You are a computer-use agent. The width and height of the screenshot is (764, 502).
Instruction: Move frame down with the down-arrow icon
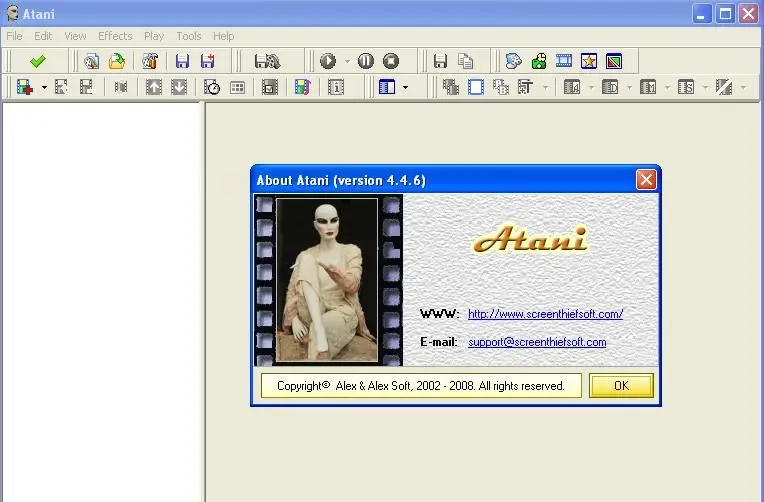coord(179,87)
